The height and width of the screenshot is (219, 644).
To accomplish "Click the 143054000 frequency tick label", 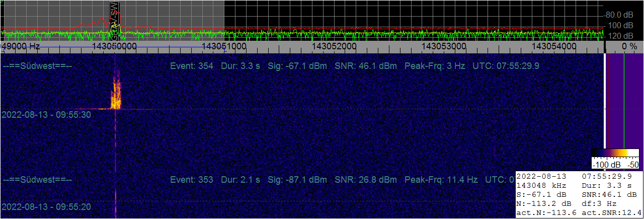I will 554,46.
